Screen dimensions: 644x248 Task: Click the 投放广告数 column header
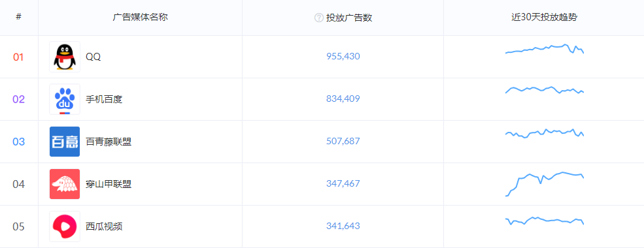349,18
